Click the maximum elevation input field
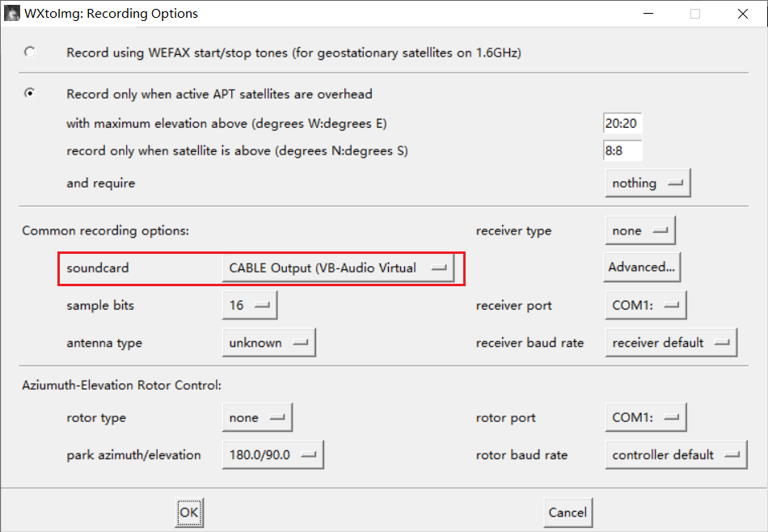Screen dimensions: 768x532 click(622, 124)
